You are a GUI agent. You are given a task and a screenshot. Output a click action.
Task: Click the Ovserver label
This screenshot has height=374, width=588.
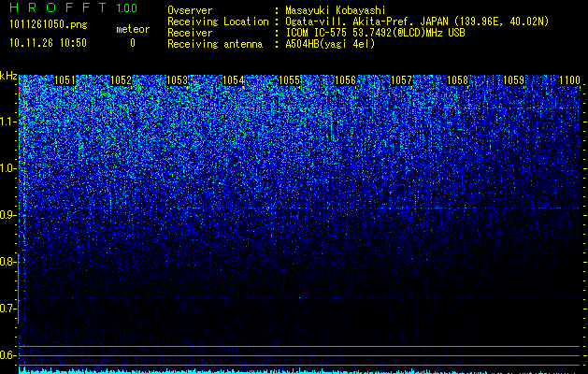click(190, 10)
